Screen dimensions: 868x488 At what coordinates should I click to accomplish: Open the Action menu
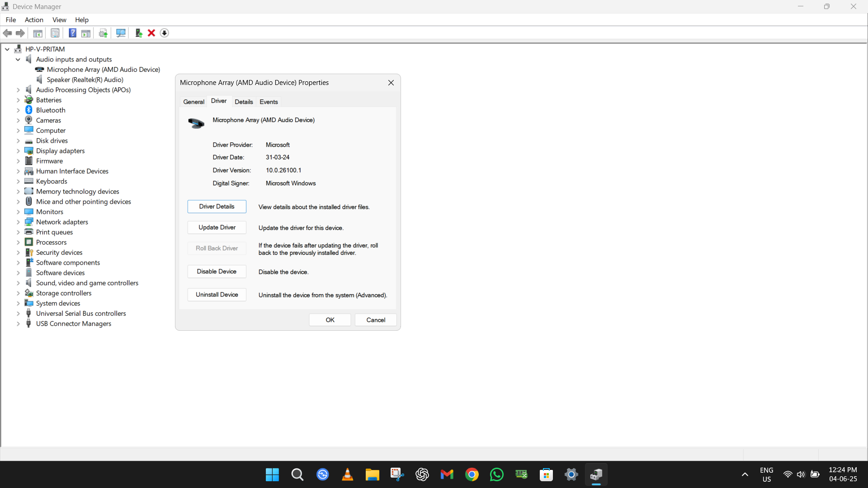(x=34, y=20)
